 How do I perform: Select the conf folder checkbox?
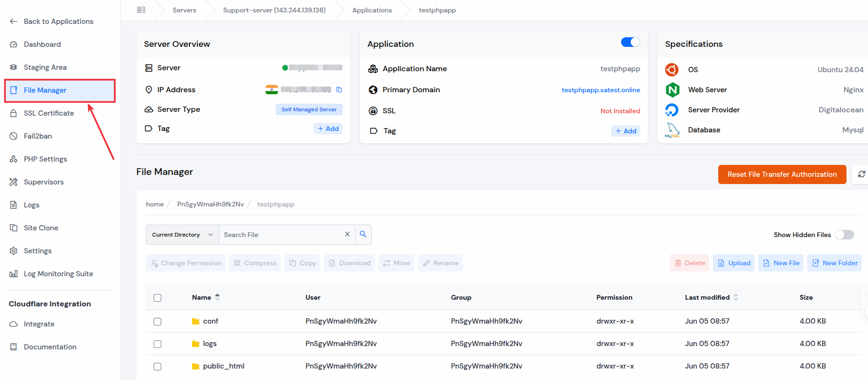157,322
